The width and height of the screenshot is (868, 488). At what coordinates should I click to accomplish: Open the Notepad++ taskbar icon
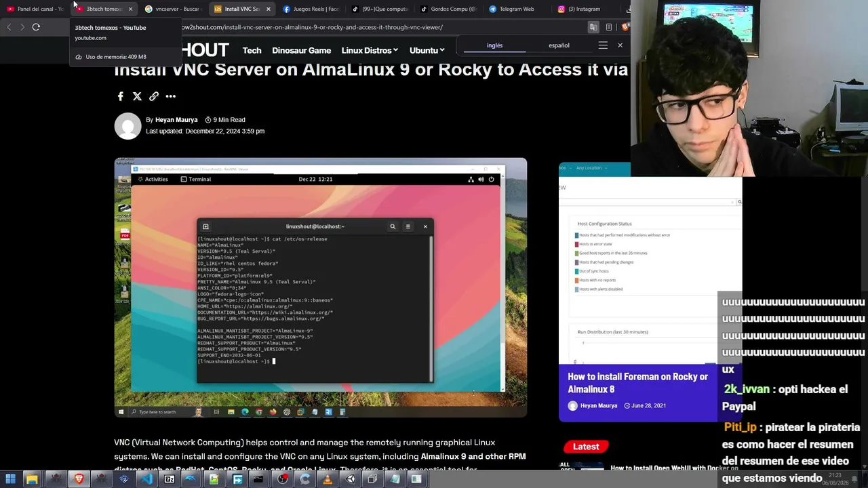coord(214,479)
